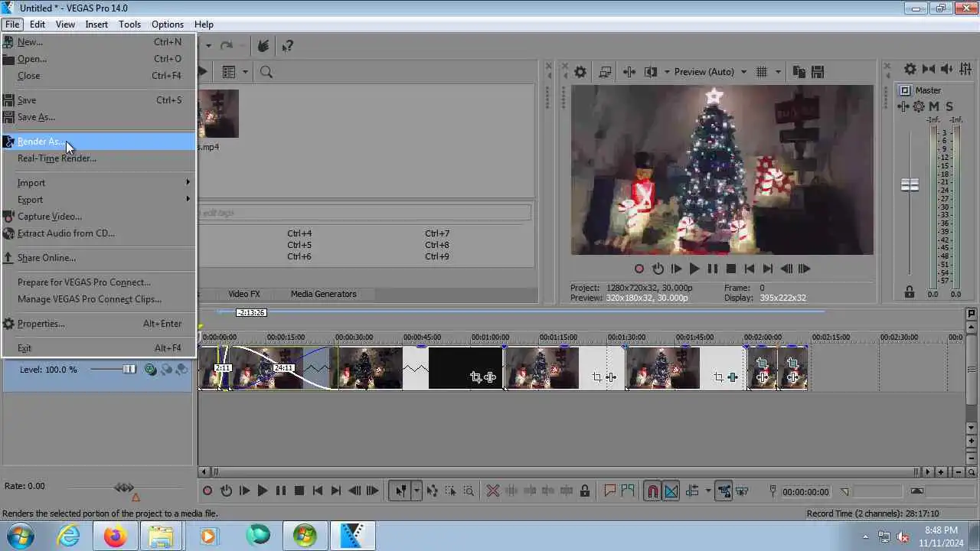Open Master automation settings gear
Image resolution: width=980 pixels, height=551 pixels.
(919, 106)
